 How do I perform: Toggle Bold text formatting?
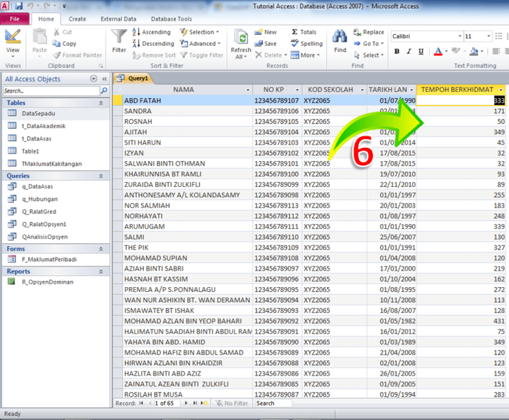(397, 52)
